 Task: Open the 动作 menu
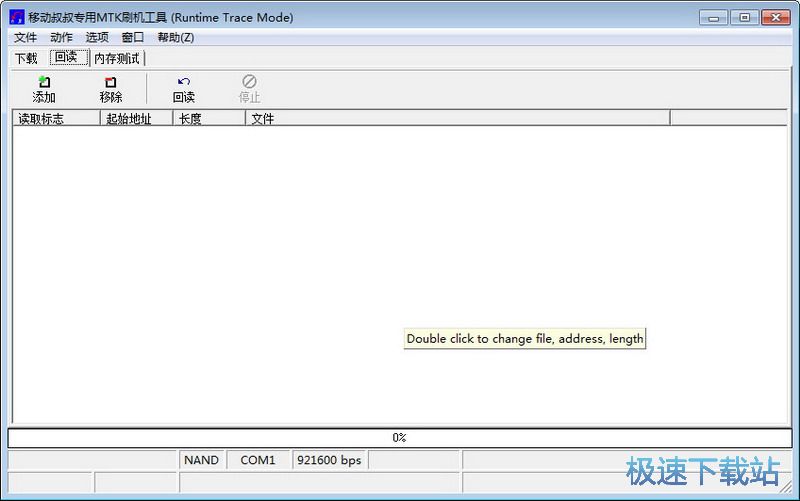61,37
